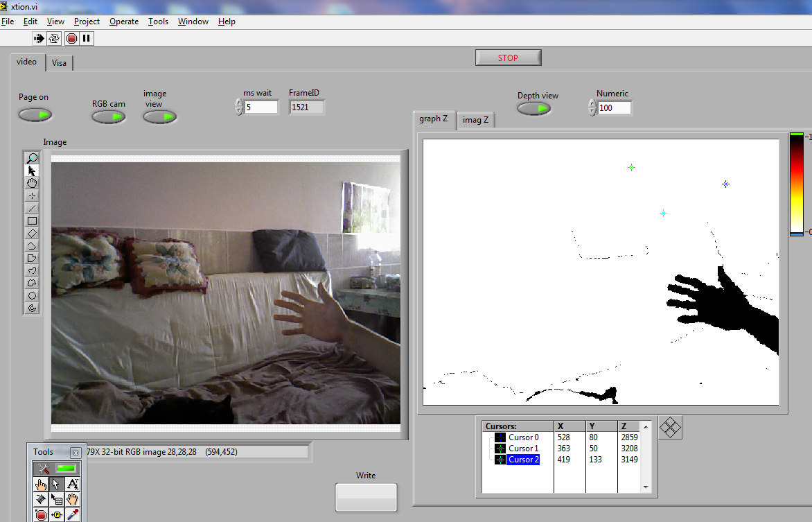Click the cursor legend scroll down arrow
The image size is (812, 522).
point(645,487)
